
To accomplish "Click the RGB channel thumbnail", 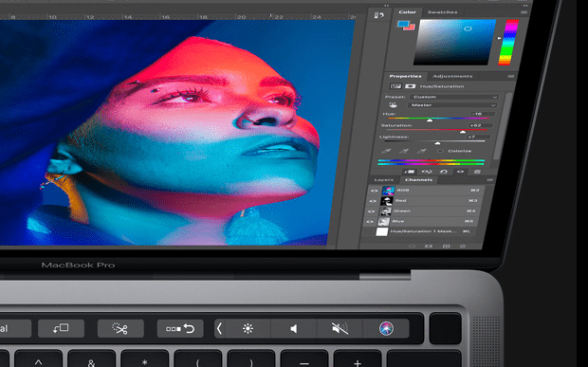I will coord(388,191).
